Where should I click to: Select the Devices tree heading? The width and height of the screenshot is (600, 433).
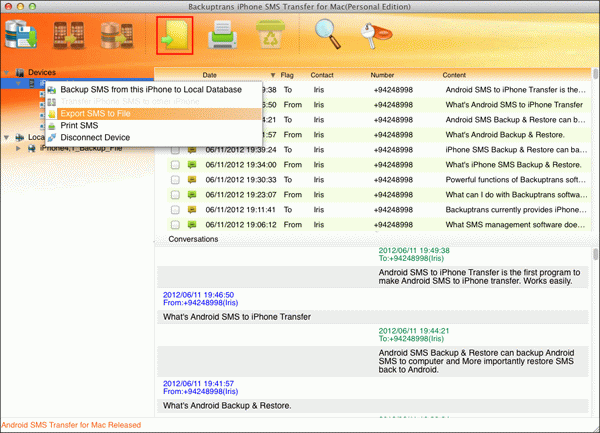click(42, 72)
